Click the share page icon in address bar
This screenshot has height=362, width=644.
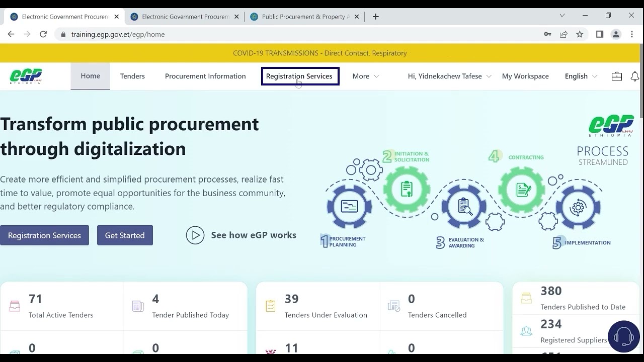tap(563, 34)
